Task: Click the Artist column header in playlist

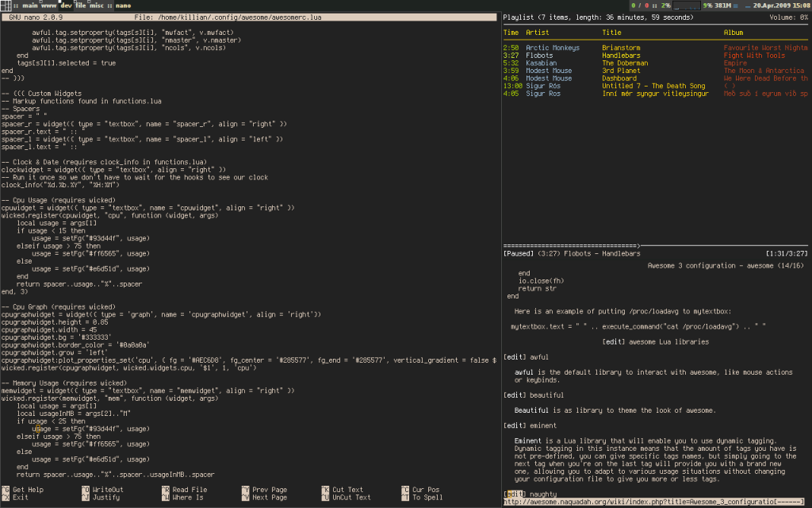Action: pos(537,32)
